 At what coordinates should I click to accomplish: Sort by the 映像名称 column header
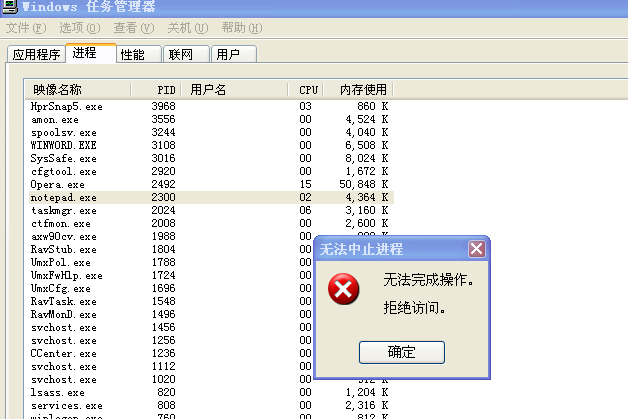pos(78,89)
